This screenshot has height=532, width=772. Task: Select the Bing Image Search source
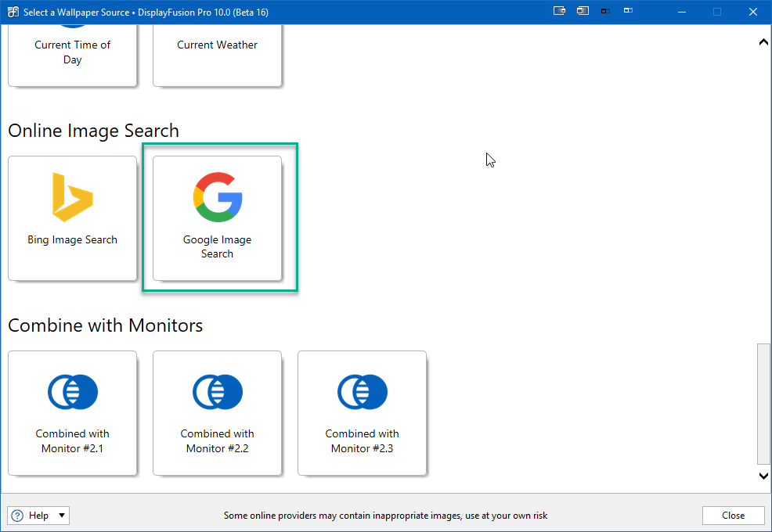(x=72, y=217)
